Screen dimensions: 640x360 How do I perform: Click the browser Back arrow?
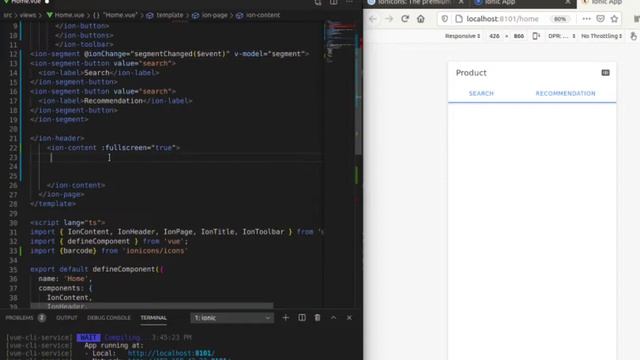click(x=373, y=19)
